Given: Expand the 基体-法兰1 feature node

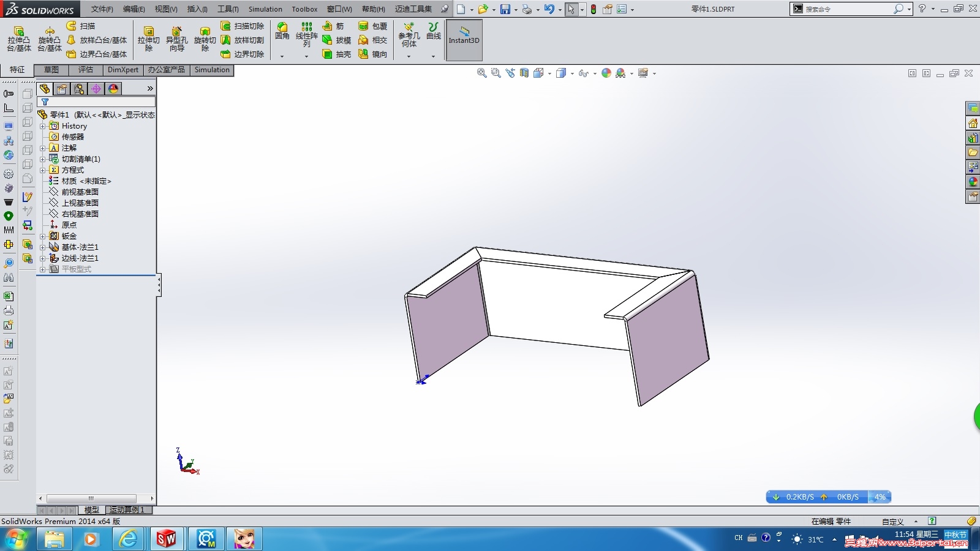Looking at the screenshot, I should [x=43, y=247].
